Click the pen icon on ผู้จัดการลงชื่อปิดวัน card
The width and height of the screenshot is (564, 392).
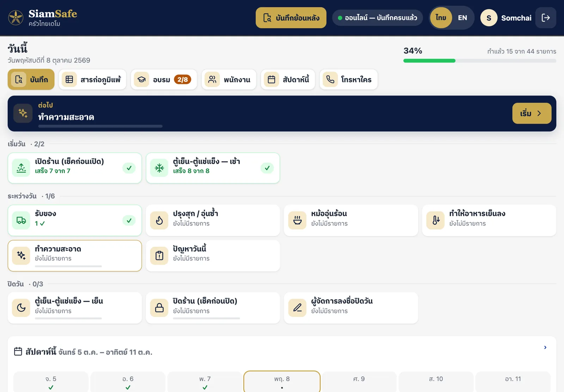click(298, 308)
